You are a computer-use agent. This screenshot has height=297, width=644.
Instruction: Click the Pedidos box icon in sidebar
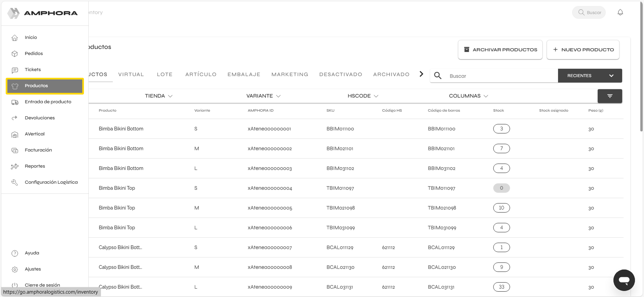tap(15, 54)
